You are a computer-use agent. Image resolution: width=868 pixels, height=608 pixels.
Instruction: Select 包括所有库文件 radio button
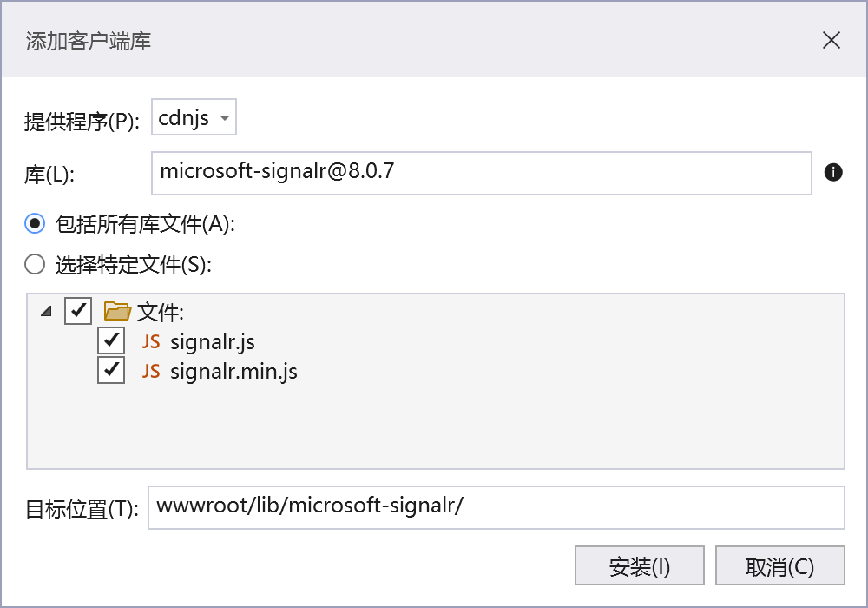[35, 223]
